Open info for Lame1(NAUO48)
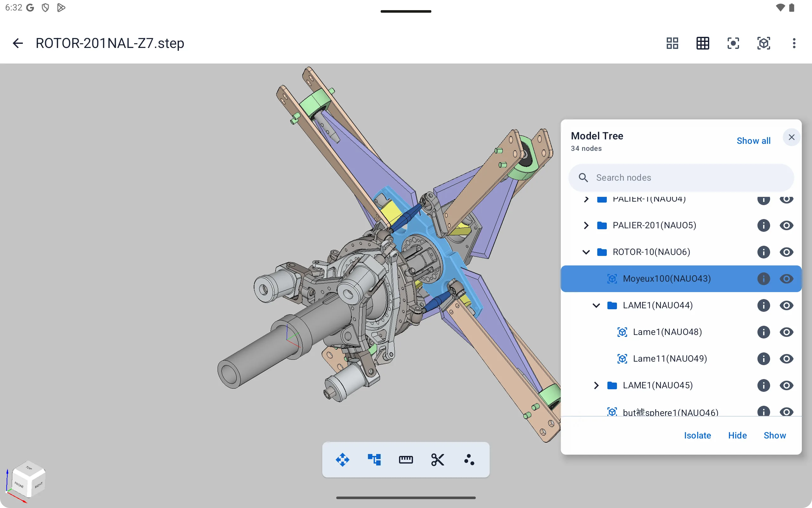This screenshot has height=508, width=812. pos(763,332)
